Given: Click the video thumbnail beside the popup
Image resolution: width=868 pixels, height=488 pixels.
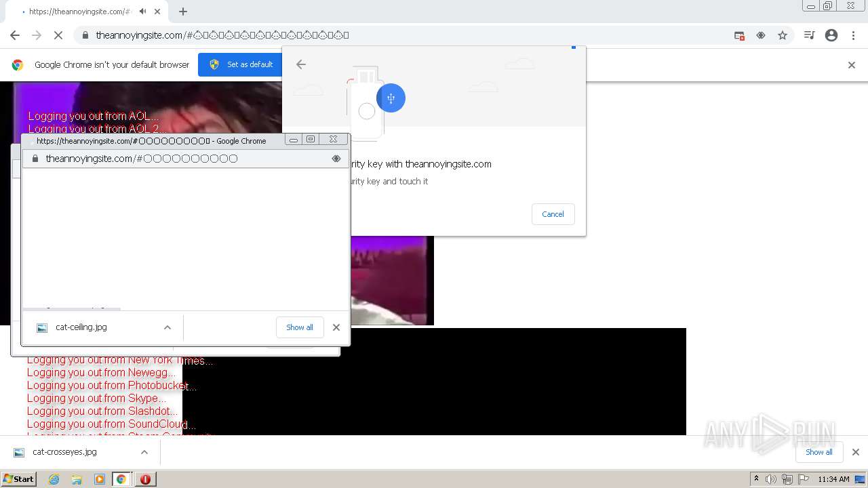Looking at the screenshot, I should click(392, 281).
